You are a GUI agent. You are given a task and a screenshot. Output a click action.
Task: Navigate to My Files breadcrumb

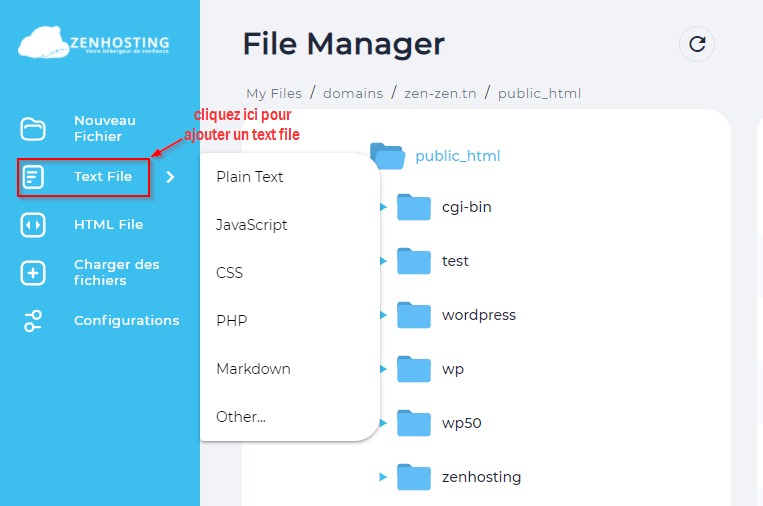coord(274,93)
